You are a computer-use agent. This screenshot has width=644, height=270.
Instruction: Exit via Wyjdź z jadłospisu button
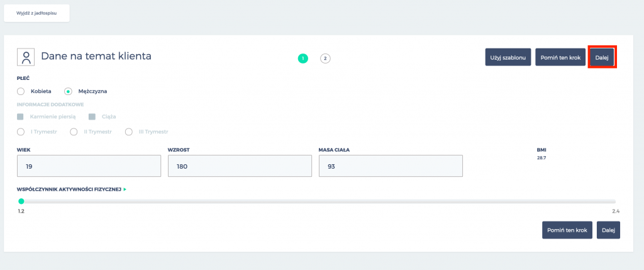point(36,13)
